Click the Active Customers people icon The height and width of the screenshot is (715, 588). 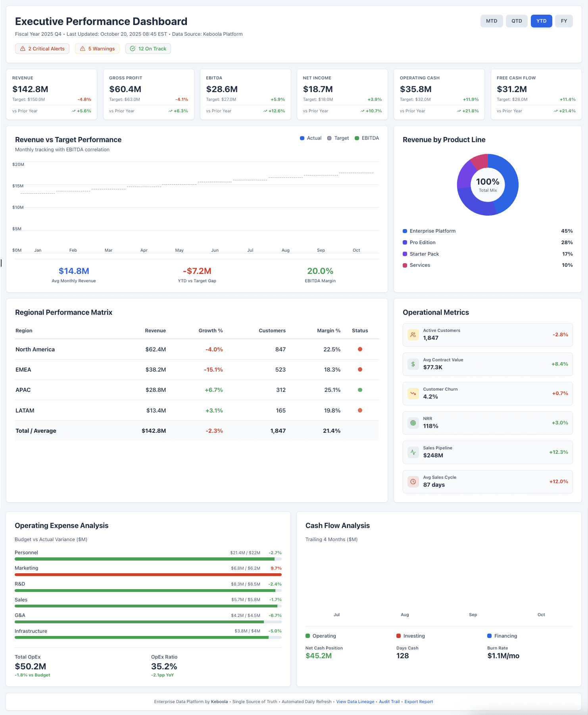pyautogui.click(x=413, y=335)
